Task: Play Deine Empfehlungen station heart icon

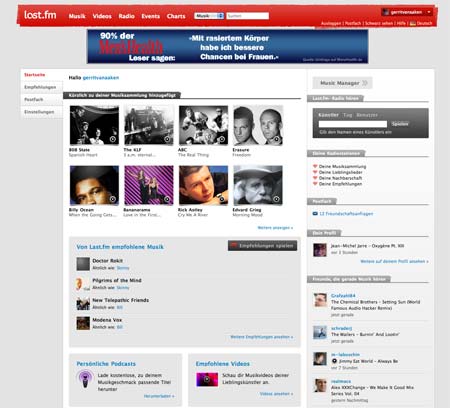Action: pos(315,184)
